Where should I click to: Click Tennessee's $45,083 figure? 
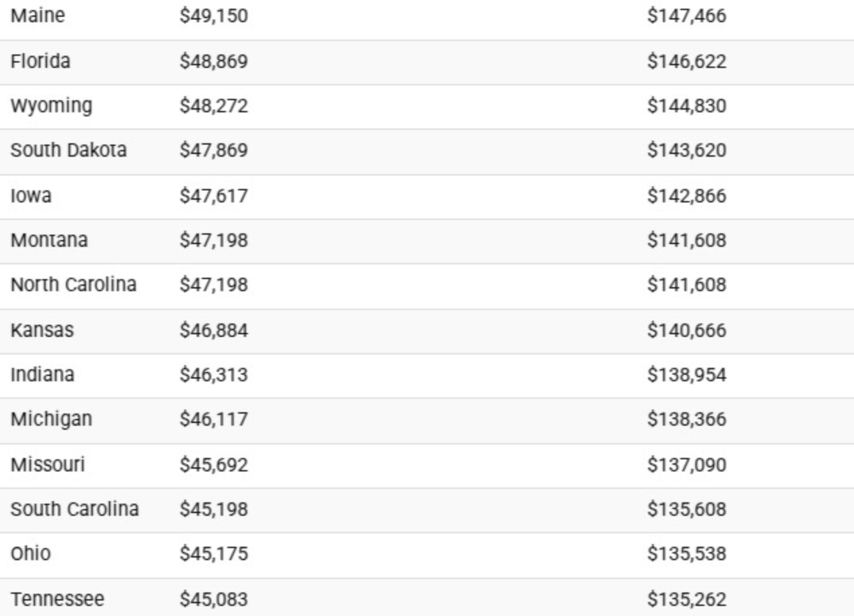coord(214,599)
